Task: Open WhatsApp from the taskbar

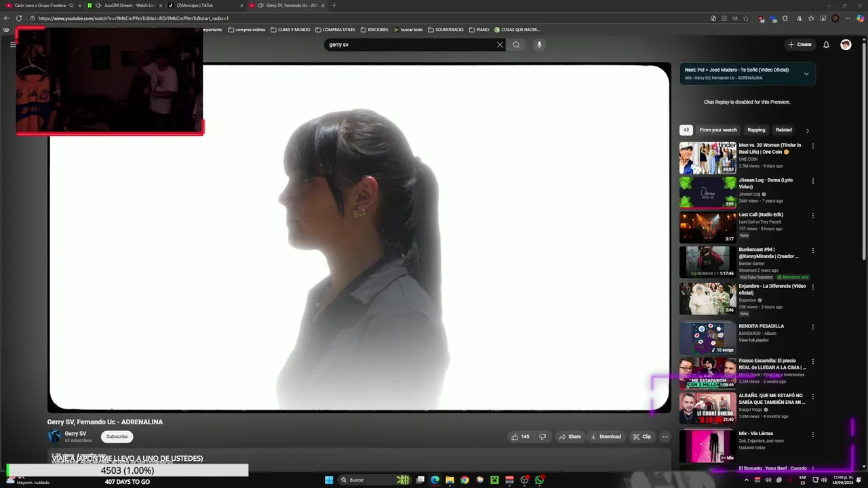Action: pyautogui.click(x=539, y=480)
